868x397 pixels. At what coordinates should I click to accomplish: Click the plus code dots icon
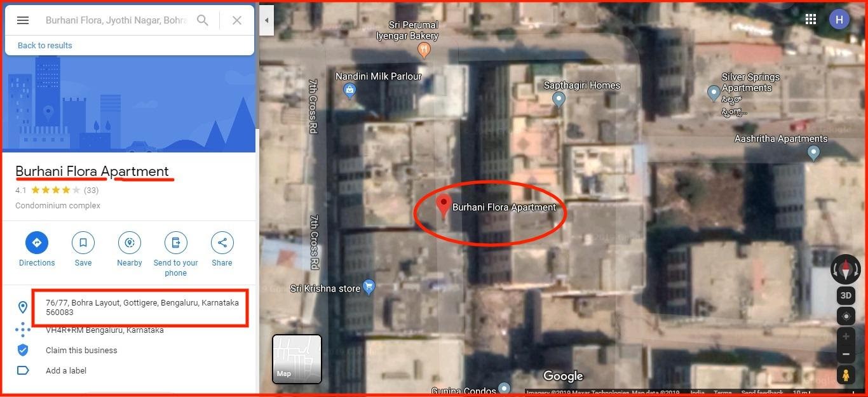tap(23, 330)
